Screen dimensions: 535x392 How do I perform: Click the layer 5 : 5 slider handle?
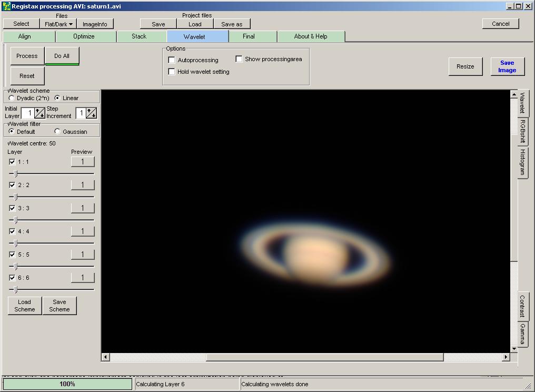(x=15, y=267)
